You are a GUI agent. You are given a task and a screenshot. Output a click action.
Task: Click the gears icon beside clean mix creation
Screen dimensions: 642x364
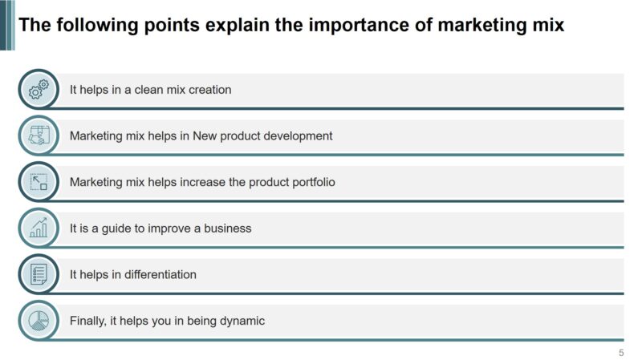(x=39, y=90)
